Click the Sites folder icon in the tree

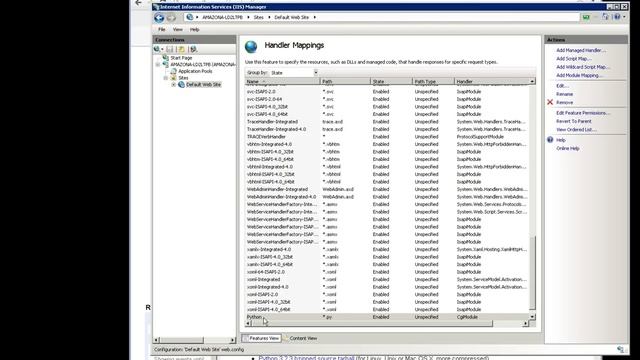point(173,78)
